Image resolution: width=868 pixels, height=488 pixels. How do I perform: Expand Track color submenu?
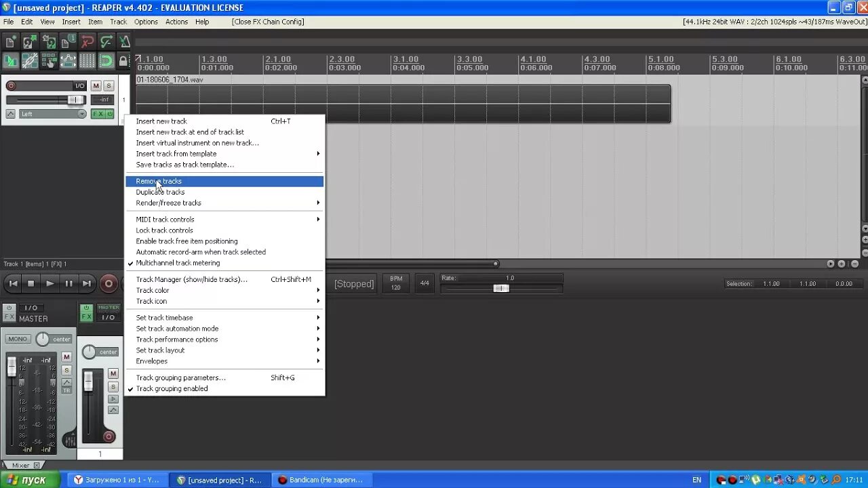224,290
